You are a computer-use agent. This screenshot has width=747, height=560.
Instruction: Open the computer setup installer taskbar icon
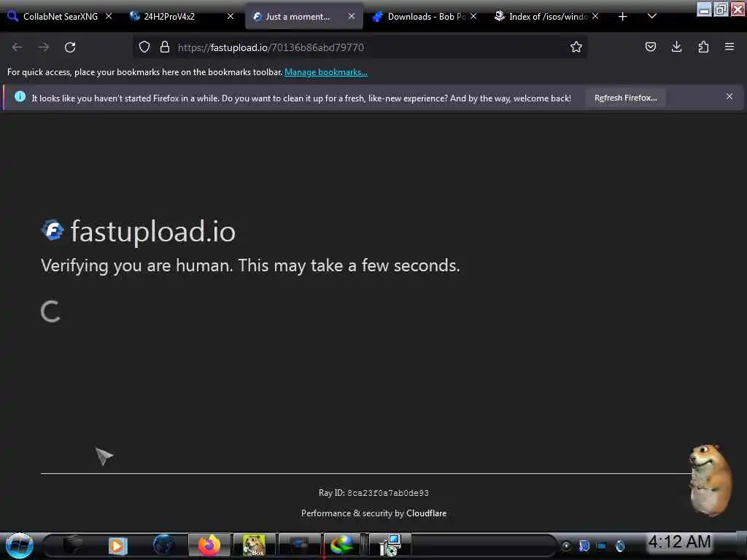pyautogui.click(x=390, y=545)
